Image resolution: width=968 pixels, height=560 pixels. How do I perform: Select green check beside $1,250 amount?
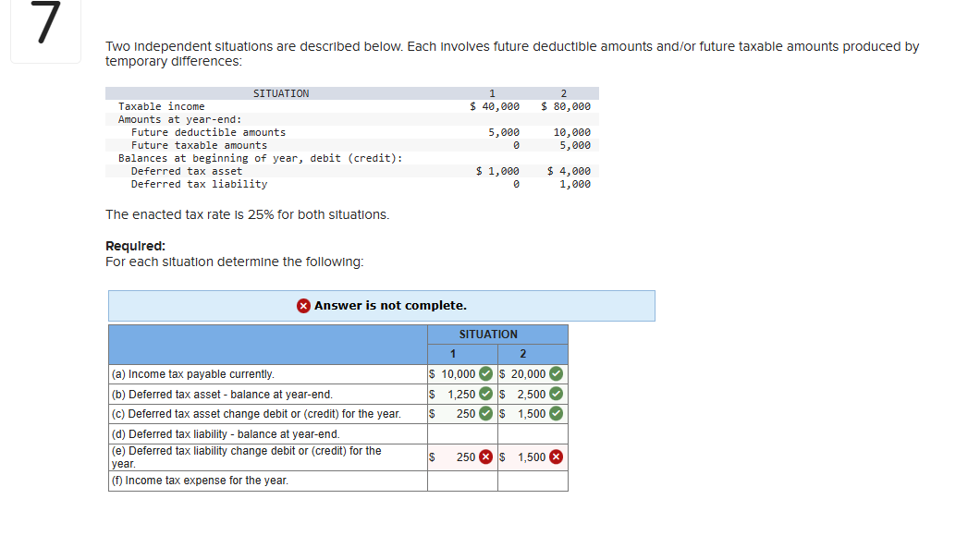[x=485, y=394]
